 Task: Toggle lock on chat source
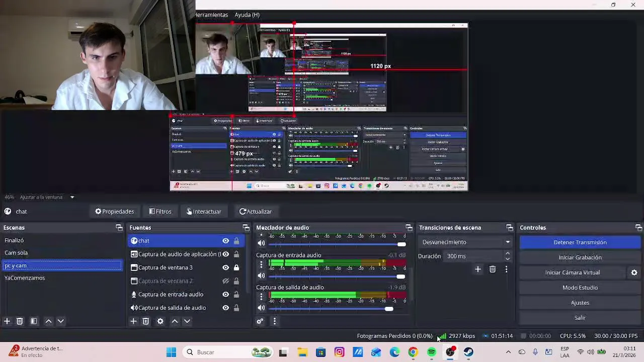(236, 241)
